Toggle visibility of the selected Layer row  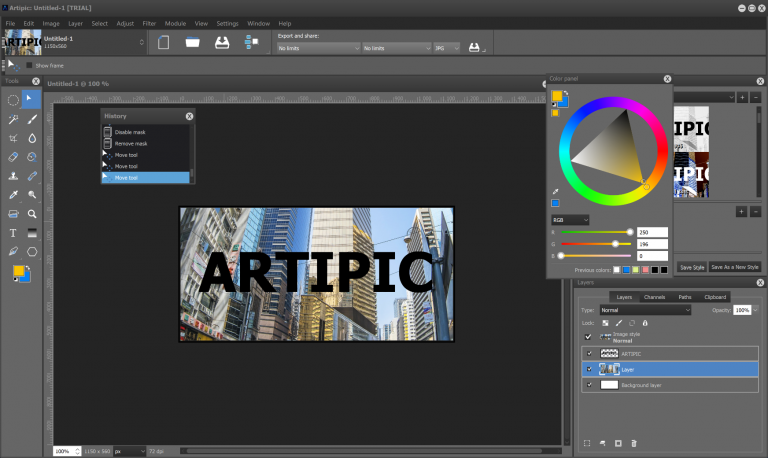(589, 369)
